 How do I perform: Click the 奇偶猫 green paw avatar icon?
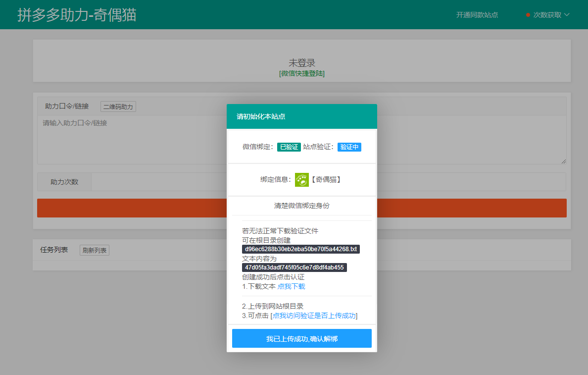coord(301,180)
